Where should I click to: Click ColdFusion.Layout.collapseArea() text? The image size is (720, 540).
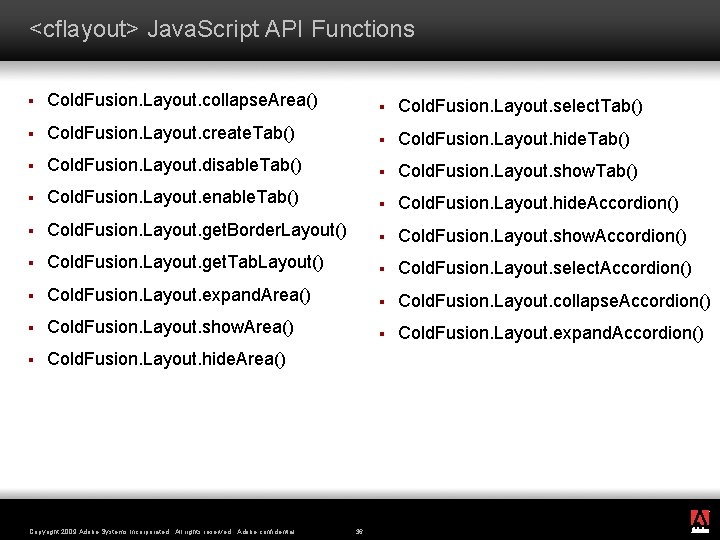(182, 101)
